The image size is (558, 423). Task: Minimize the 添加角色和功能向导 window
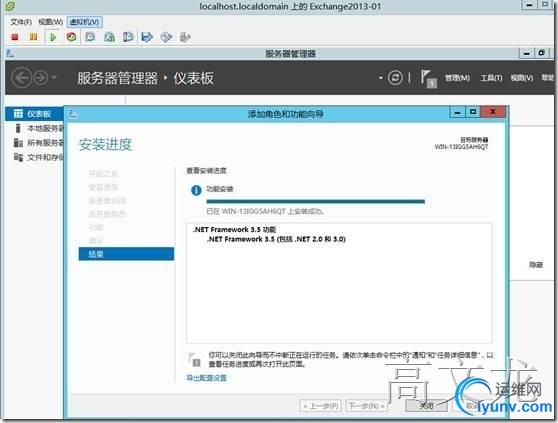point(457,112)
